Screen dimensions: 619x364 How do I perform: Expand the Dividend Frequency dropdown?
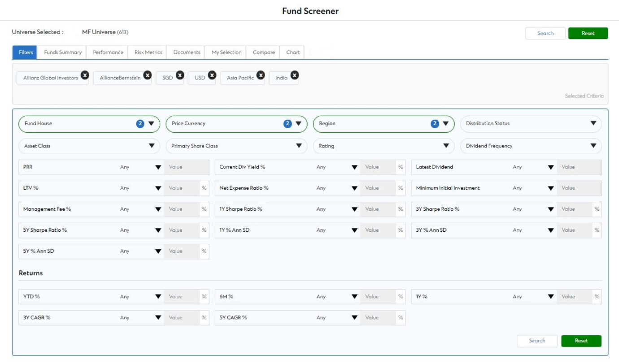pyautogui.click(x=531, y=146)
